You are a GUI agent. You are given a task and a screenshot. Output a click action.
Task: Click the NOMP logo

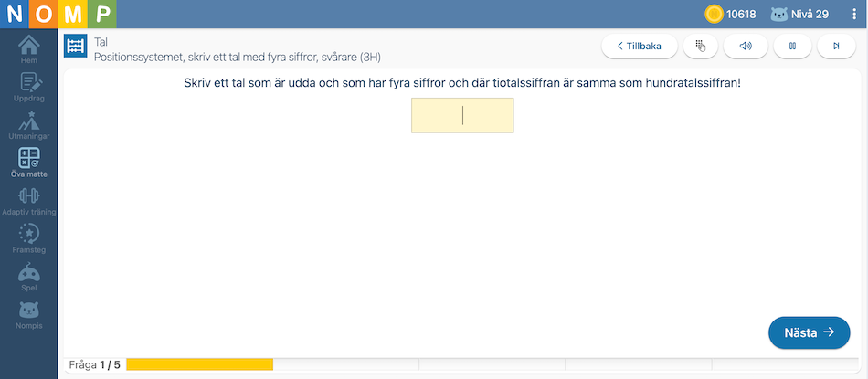pos(58,15)
